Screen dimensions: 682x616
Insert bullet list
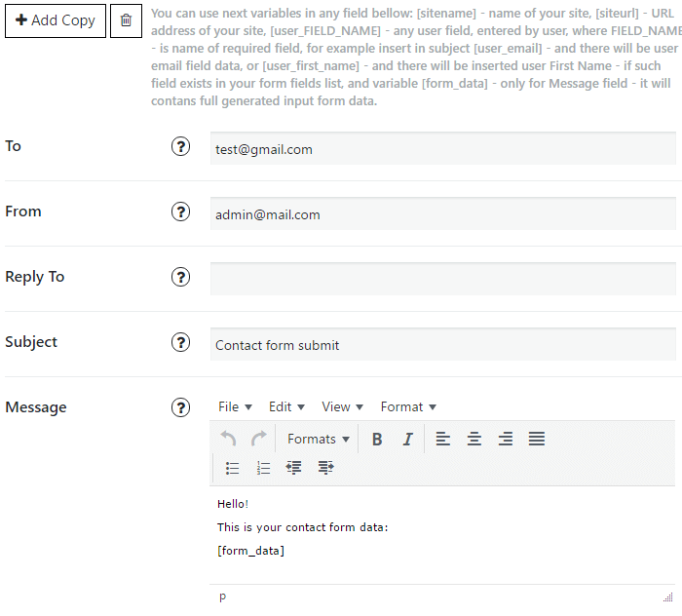click(x=232, y=468)
